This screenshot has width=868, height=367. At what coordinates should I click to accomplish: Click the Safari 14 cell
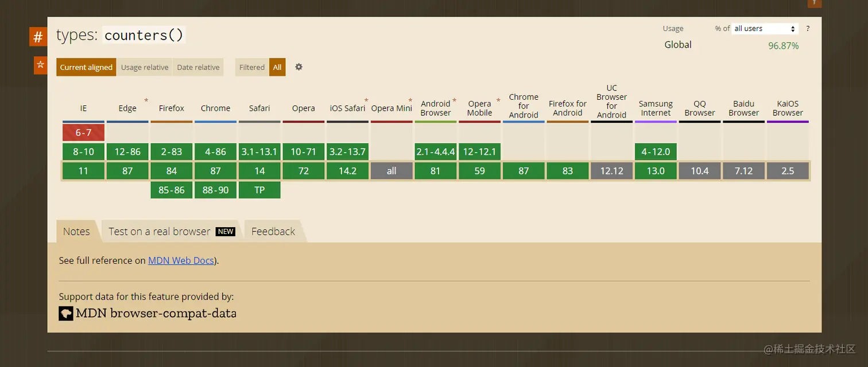point(259,171)
